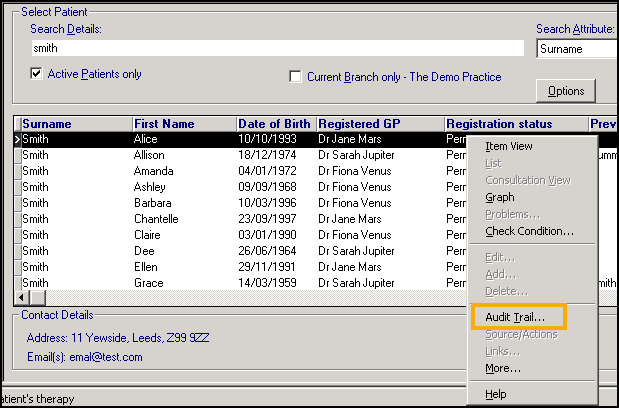Viewport: 619px width, 408px height.
Task: Click the Registration status column header
Action: [514, 124]
